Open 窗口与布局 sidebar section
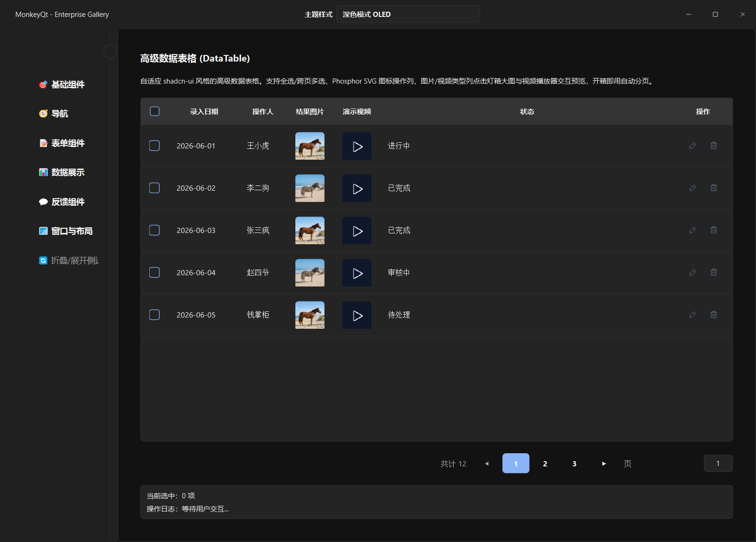The height and width of the screenshot is (542, 756). [x=66, y=231]
